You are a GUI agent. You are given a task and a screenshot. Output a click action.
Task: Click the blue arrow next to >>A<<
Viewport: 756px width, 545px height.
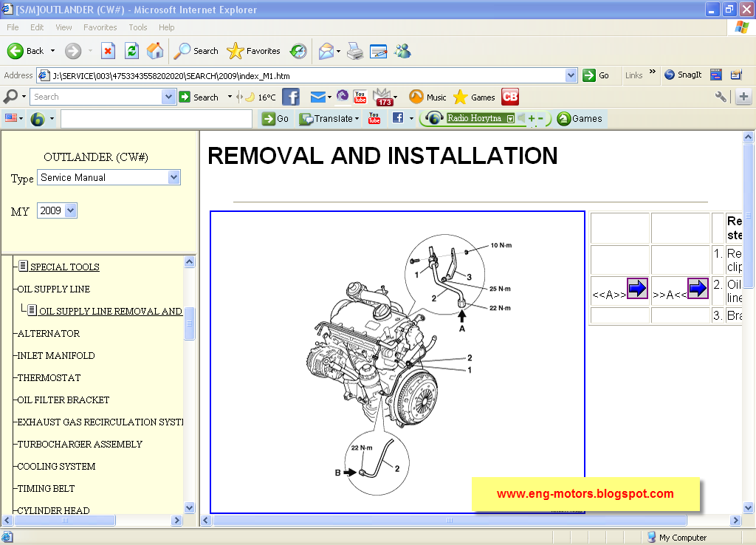(698, 289)
